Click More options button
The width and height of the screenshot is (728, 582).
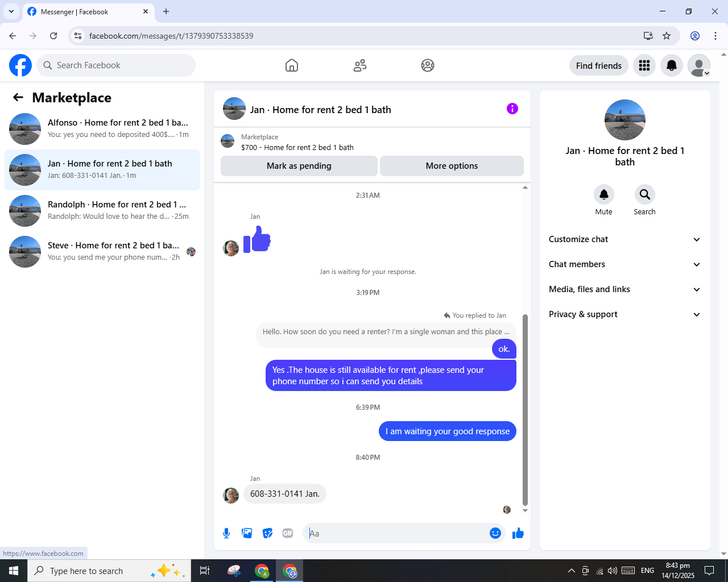(x=452, y=166)
